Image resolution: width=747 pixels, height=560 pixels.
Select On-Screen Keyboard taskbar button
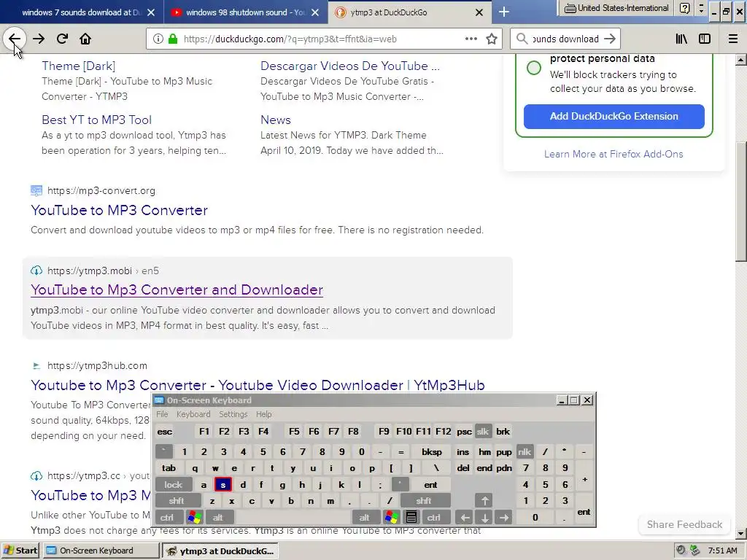101,551
